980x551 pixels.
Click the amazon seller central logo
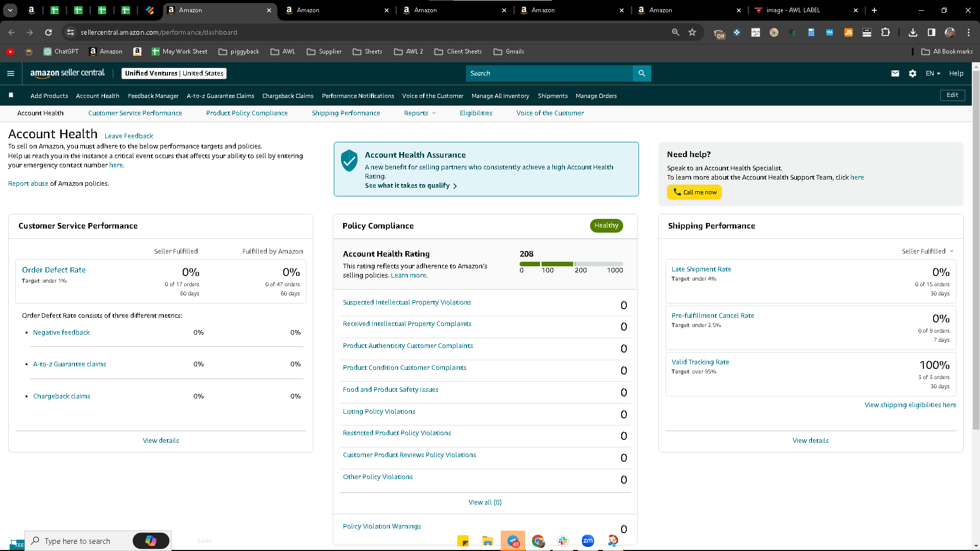[x=67, y=73]
